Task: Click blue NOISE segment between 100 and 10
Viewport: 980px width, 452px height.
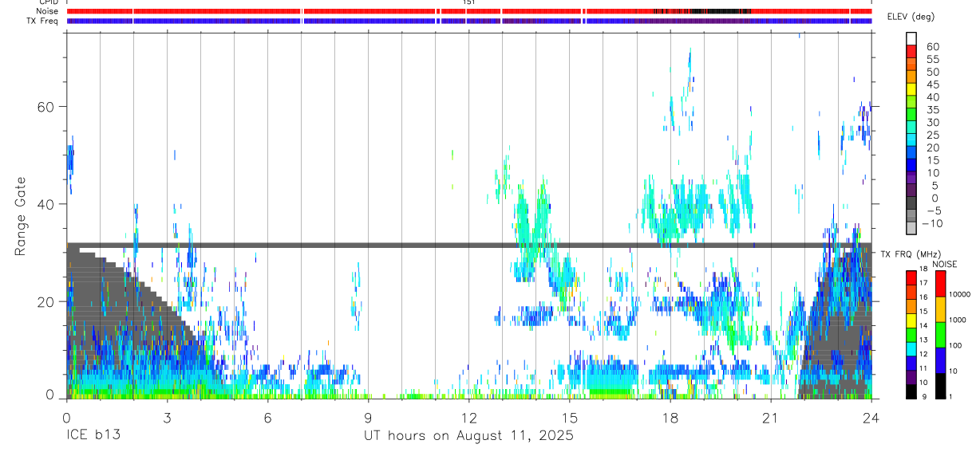Action: click(x=941, y=360)
